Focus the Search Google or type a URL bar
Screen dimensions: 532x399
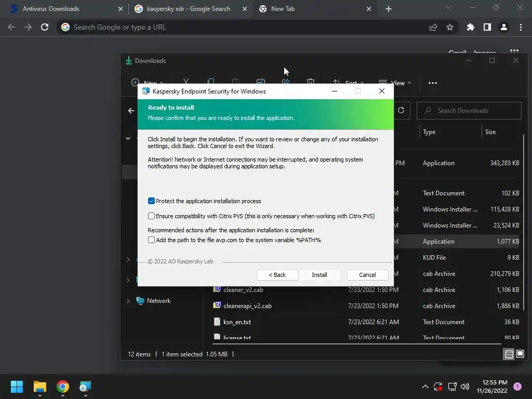point(237,27)
